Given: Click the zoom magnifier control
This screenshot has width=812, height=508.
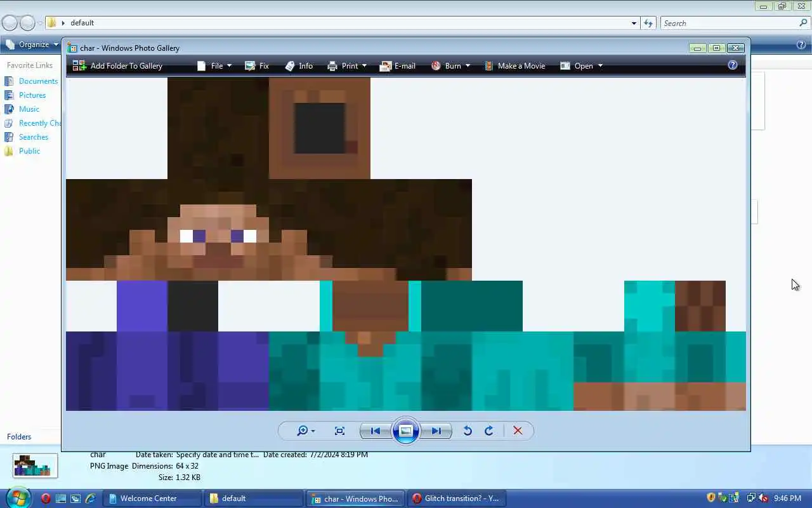Looking at the screenshot, I should 305,431.
